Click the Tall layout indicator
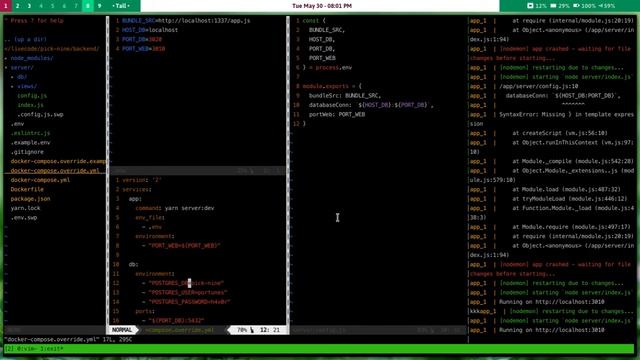 [x=121, y=6]
